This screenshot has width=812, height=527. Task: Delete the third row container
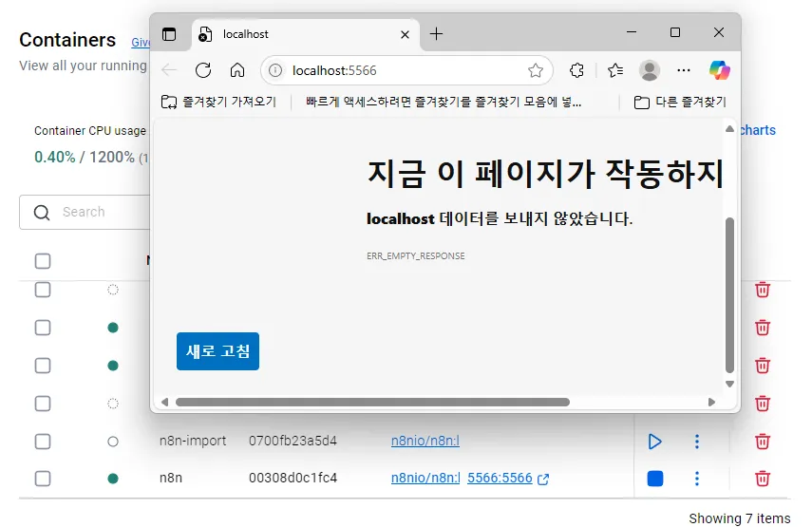coord(763,366)
